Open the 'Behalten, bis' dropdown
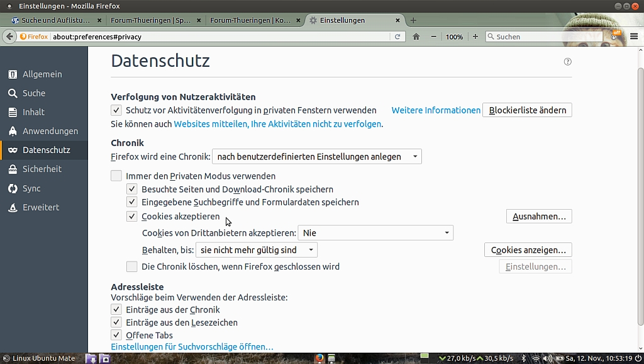This screenshot has height=364, width=644. [257, 250]
